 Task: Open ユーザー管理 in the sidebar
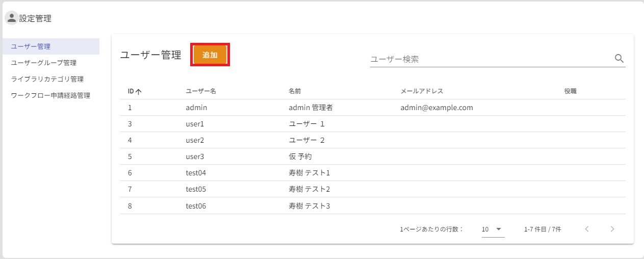pos(31,46)
